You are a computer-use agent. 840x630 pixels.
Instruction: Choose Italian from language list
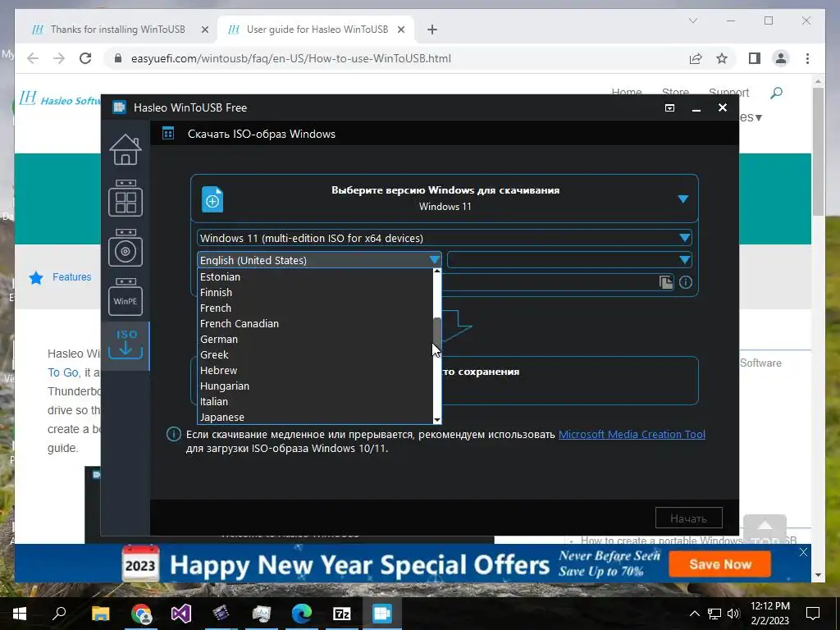(315, 401)
